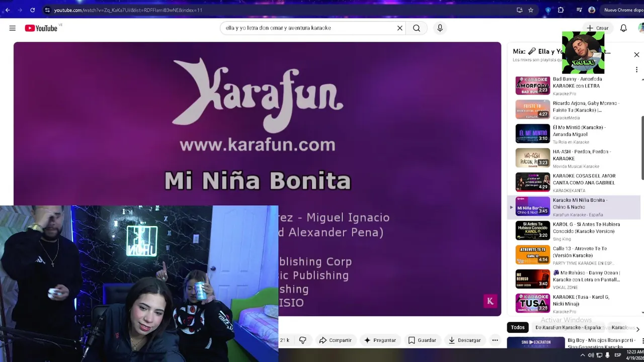
Task: Open the playlist three-dot options menu
Action: (636, 69)
